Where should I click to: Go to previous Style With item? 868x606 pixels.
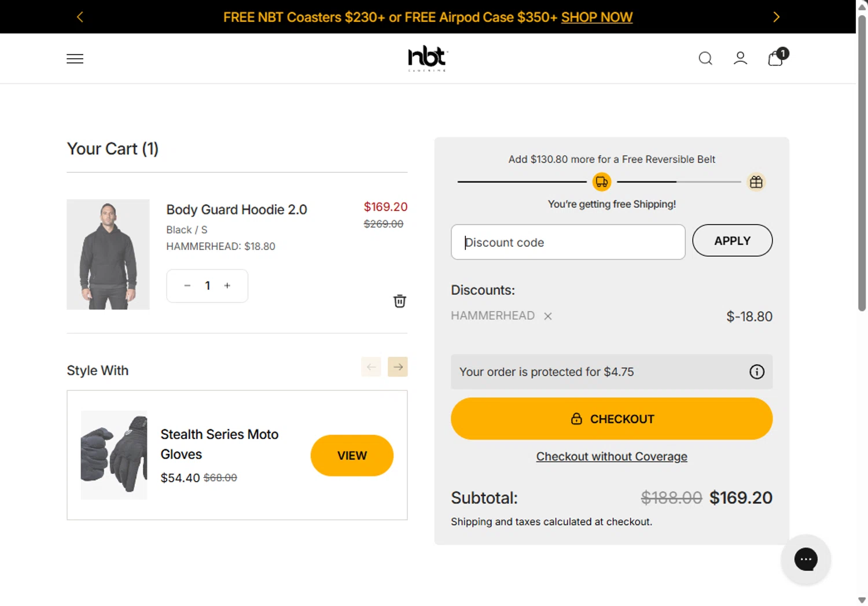[371, 367]
